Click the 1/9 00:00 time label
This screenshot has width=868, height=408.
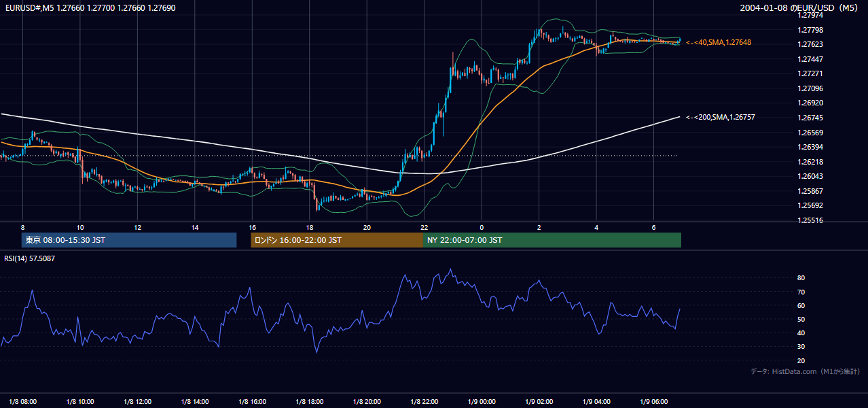482,402
